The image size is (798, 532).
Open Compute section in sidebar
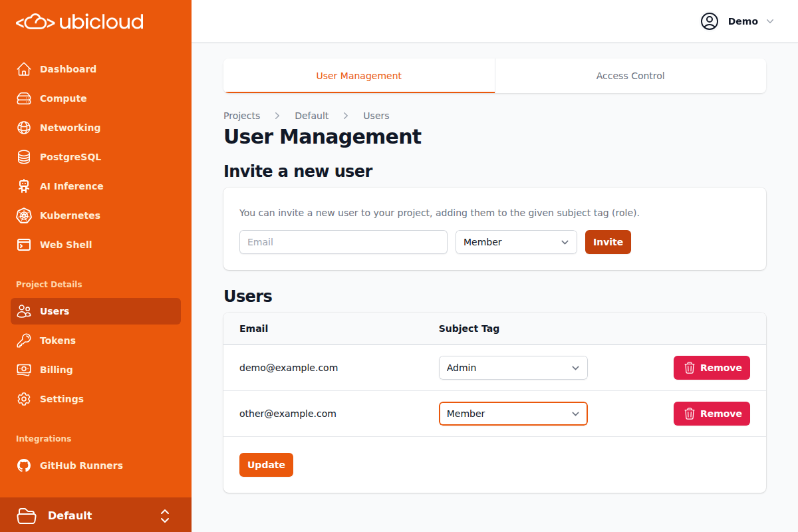point(96,98)
